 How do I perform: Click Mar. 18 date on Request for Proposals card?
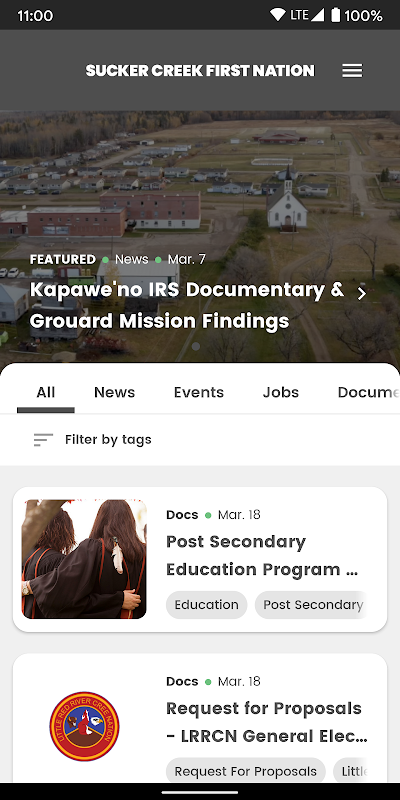point(239,682)
